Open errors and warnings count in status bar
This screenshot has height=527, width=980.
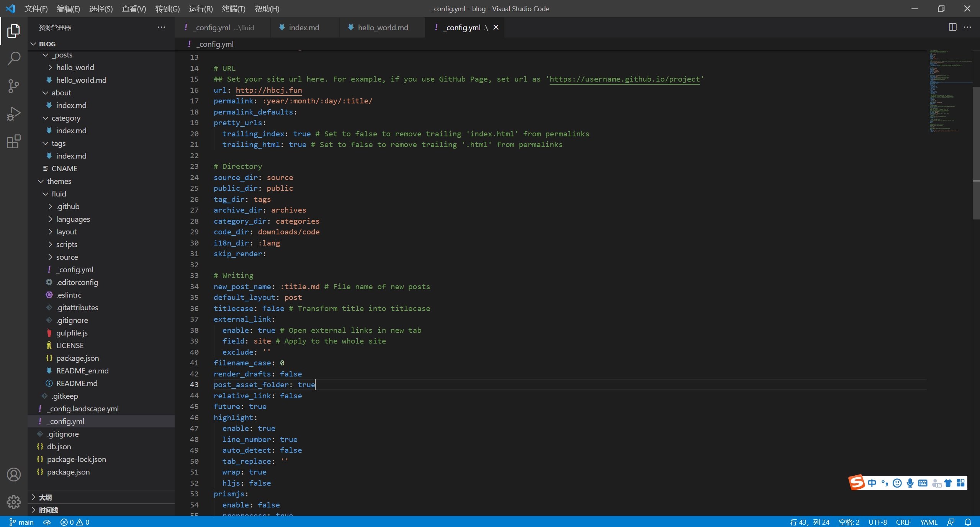[75, 522]
